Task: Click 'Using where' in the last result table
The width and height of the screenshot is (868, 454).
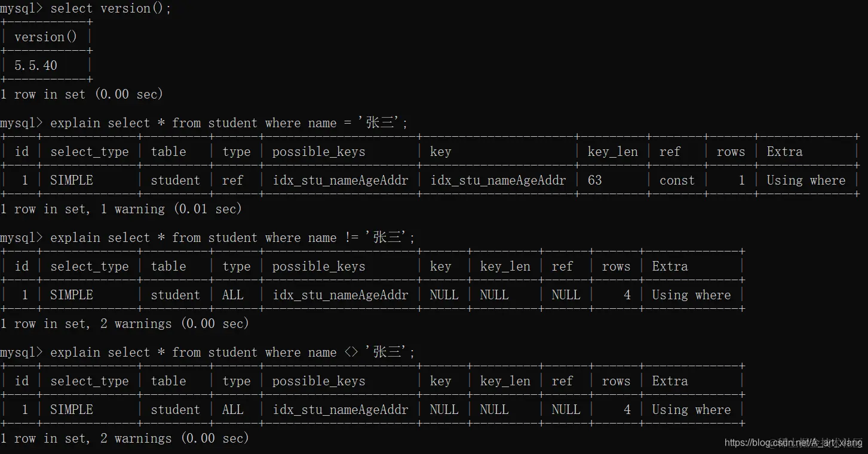Action: click(691, 410)
